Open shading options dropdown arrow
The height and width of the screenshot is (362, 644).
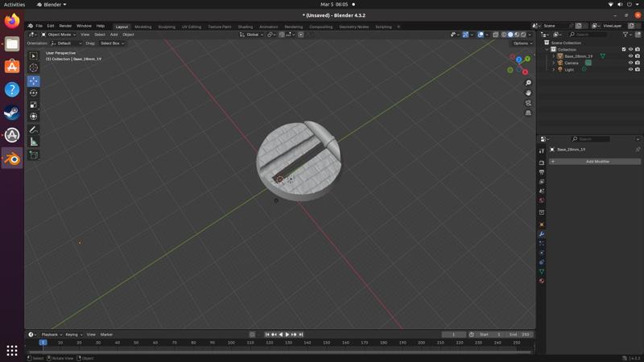(x=530, y=35)
